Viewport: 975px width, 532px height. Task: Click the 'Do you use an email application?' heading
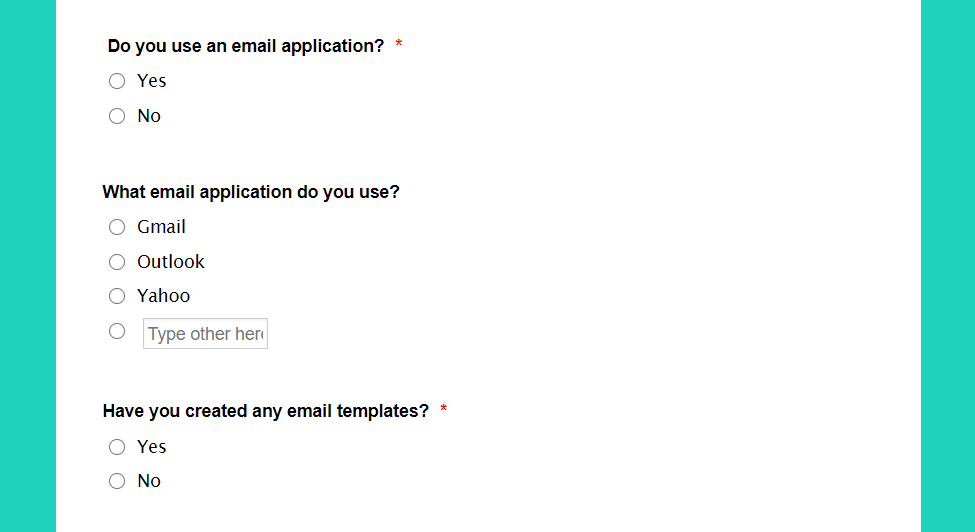[x=246, y=46]
